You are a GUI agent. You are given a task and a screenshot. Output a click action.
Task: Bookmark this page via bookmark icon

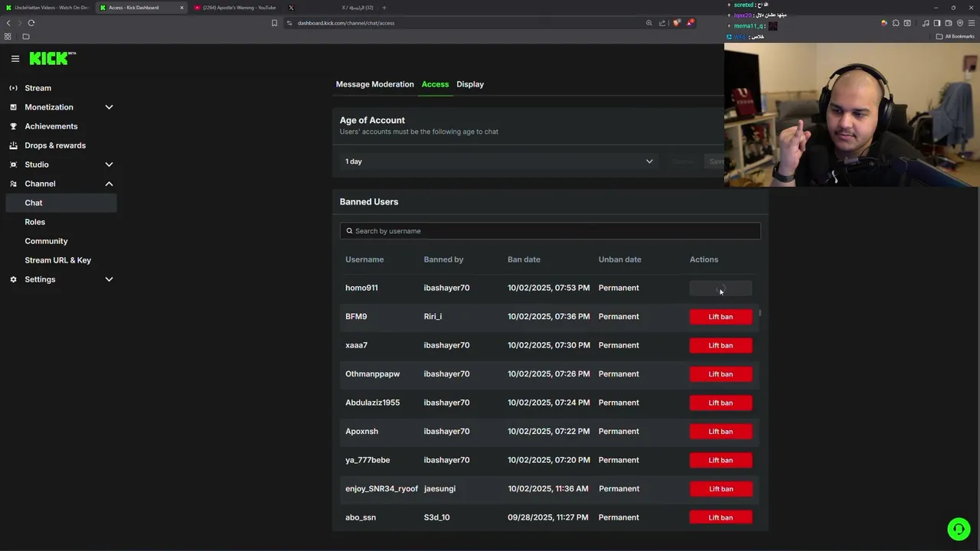click(274, 23)
